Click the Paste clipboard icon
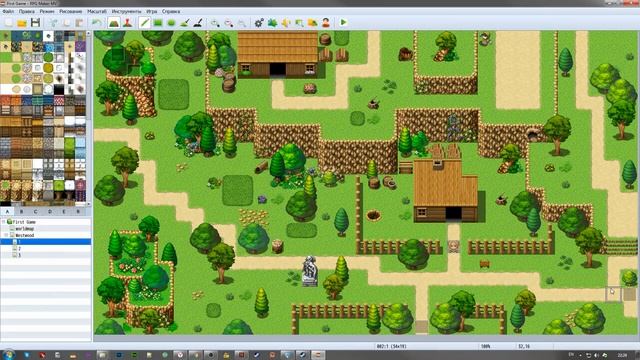Screen dimensions: 640x360 coord(80,22)
